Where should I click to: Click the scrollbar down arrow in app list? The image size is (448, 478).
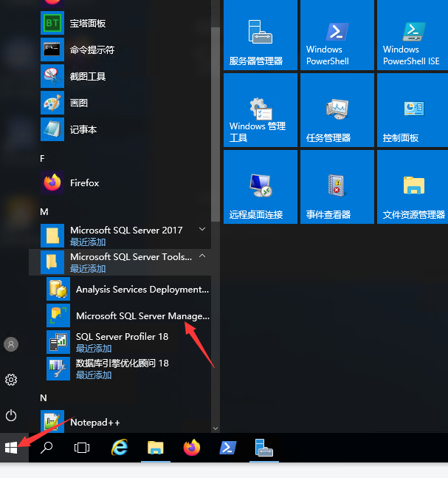pos(216,429)
